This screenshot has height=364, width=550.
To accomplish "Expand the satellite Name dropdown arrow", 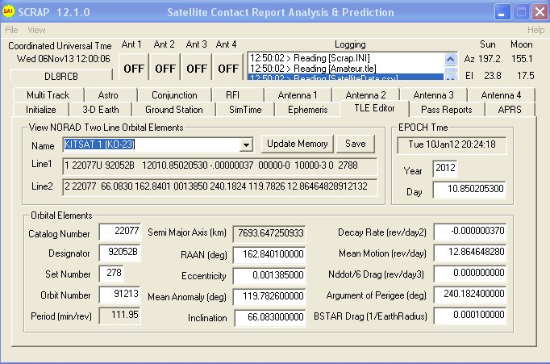I will pos(246,145).
